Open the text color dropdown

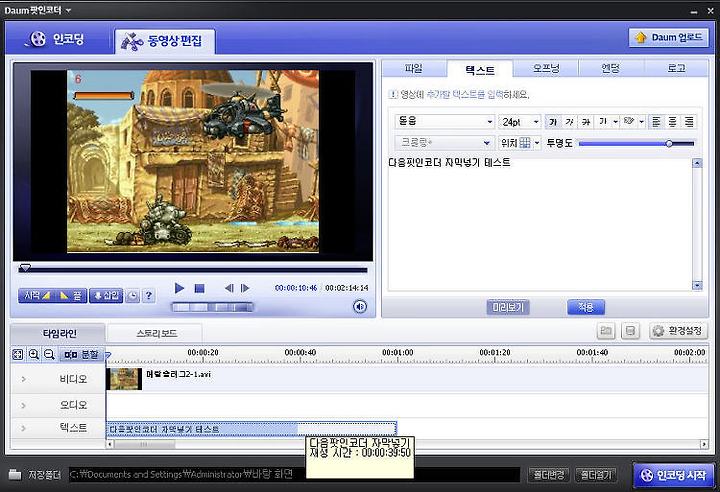(x=615, y=122)
